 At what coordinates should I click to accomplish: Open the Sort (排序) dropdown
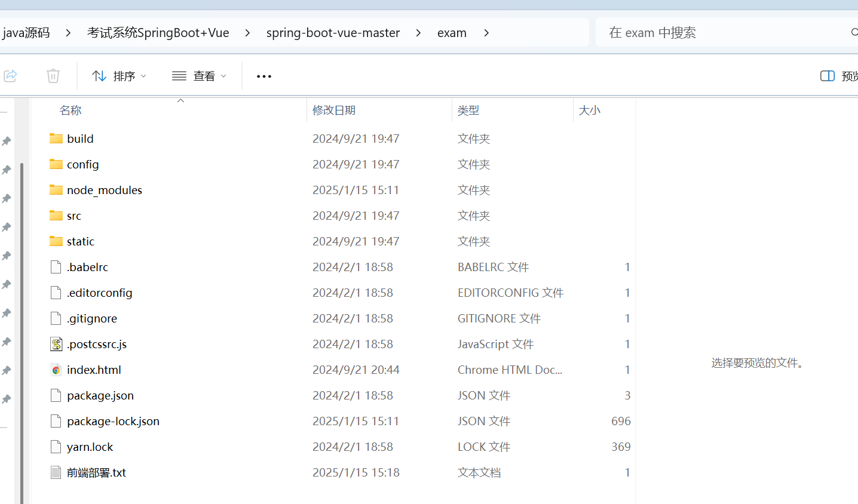tap(119, 76)
